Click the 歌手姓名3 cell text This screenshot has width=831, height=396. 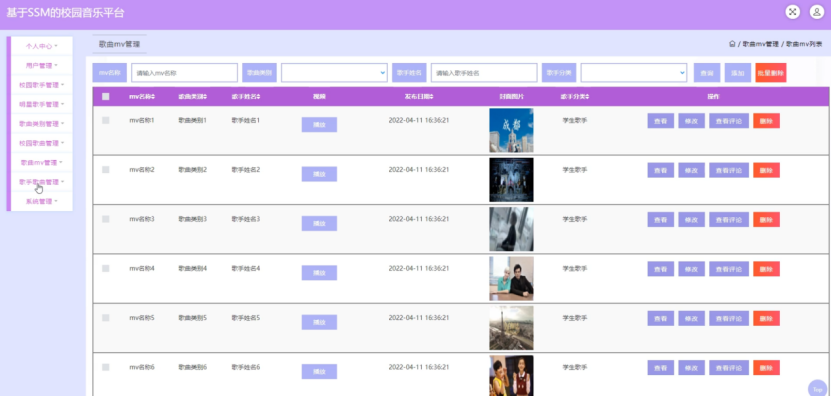click(245, 219)
